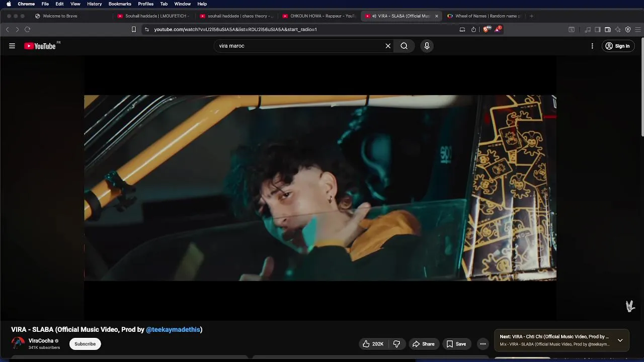Open a new browser tab
This screenshot has height=362, width=644.
531,16
